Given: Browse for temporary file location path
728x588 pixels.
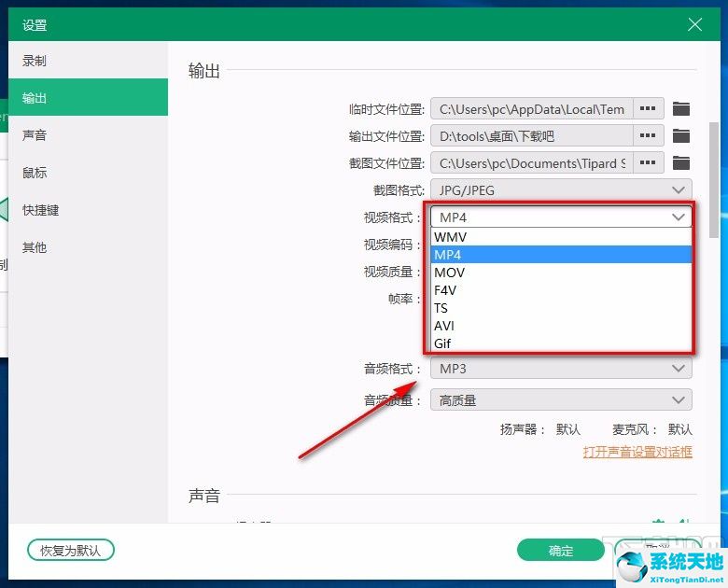Looking at the screenshot, I should pos(648,108).
